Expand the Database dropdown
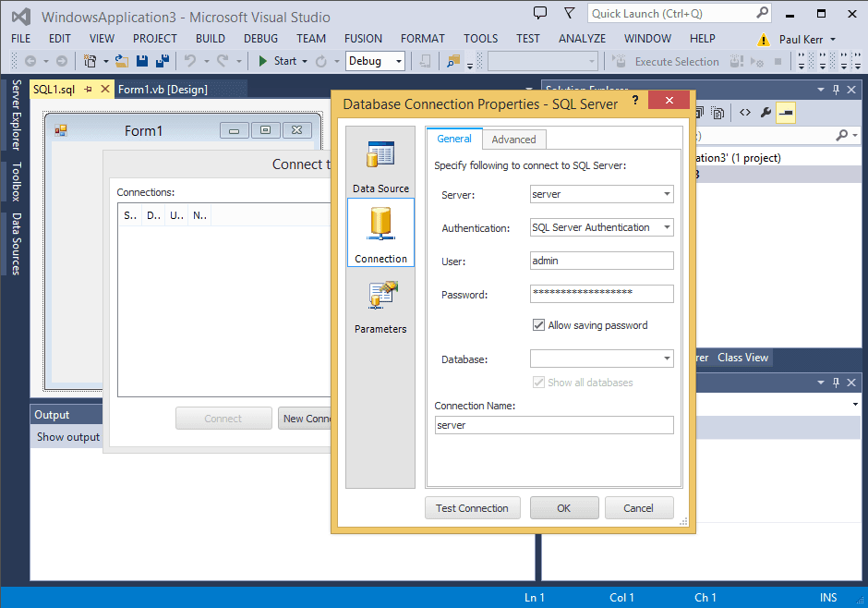Viewport: 868px width, 608px height. click(x=667, y=359)
